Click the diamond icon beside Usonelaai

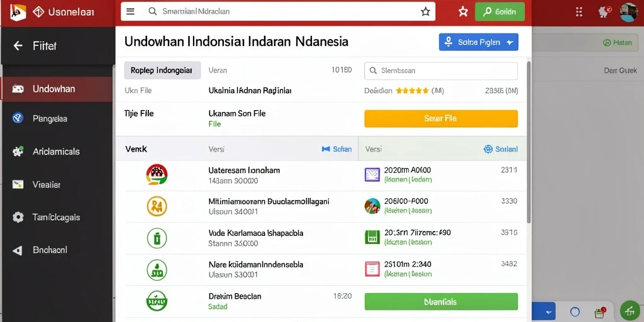(x=38, y=12)
